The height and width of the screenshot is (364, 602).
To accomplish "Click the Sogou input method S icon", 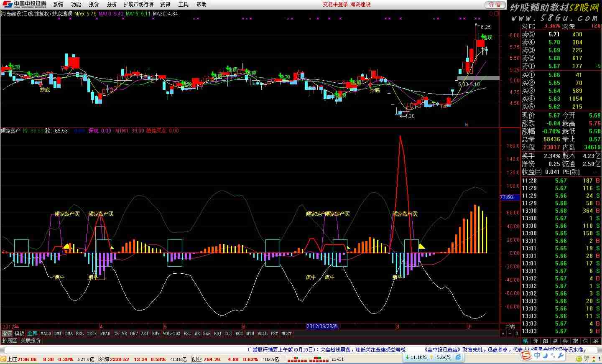I will point(526,355).
